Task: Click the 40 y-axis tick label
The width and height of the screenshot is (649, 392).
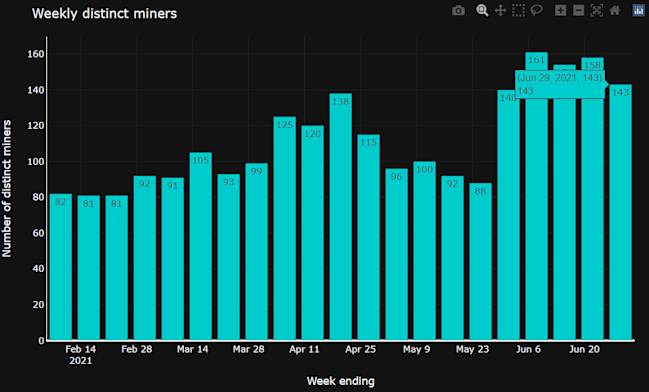Action: coord(38,269)
